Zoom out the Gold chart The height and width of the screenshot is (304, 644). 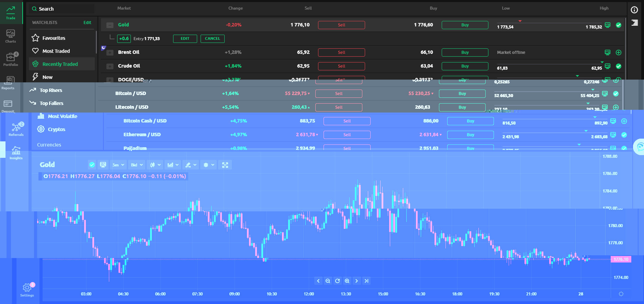(x=328, y=281)
